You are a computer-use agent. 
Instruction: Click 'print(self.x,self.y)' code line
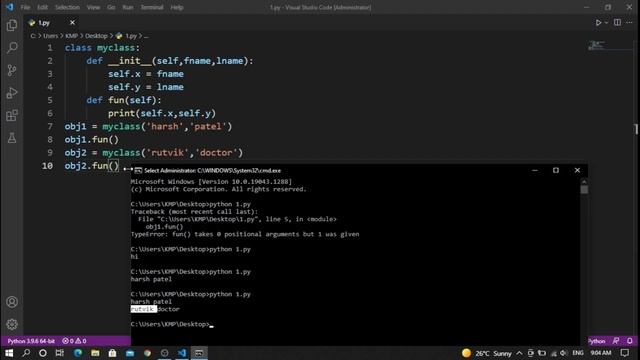pyautogui.click(x=162, y=113)
